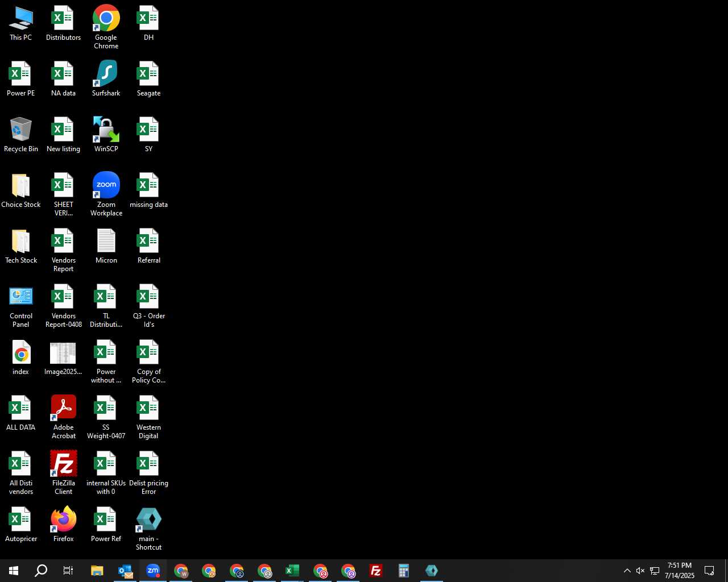The height and width of the screenshot is (582, 728).
Task: Select the SS Weight-0407 spreadsheet
Action: (x=106, y=417)
